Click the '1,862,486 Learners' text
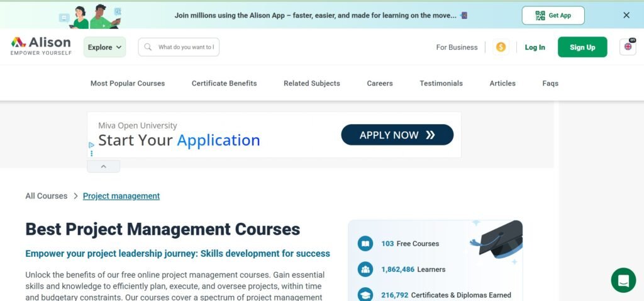Screen dimensions: 644x301 [x=413, y=270]
